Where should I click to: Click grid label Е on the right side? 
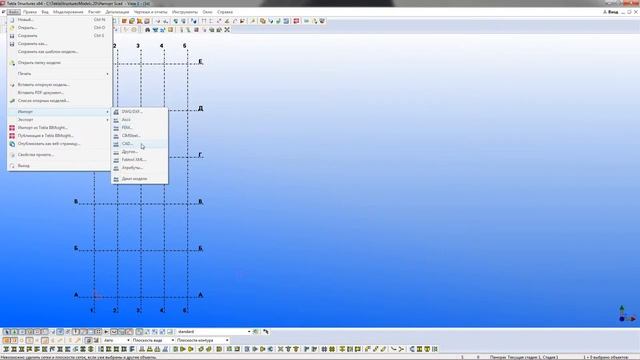pyautogui.click(x=200, y=62)
